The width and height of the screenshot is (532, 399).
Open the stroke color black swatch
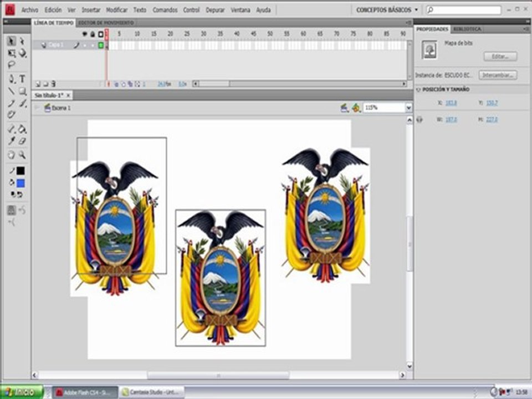pos(21,171)
